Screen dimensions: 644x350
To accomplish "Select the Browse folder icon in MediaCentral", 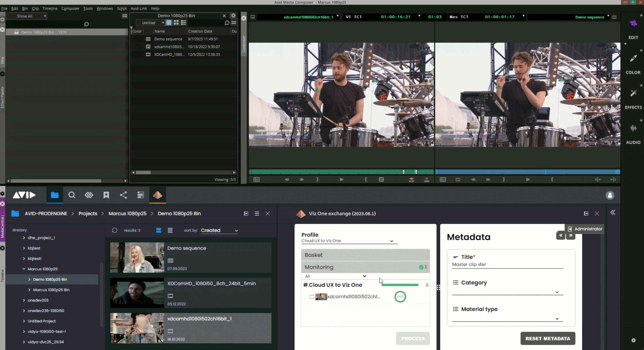I will 55,195.
